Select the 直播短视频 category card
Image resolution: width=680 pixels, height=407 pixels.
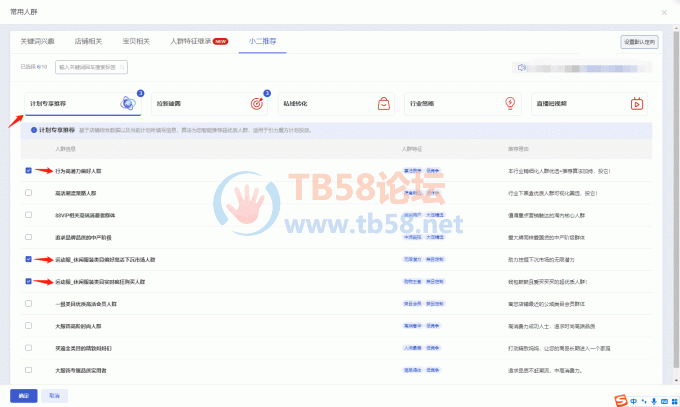589,104
